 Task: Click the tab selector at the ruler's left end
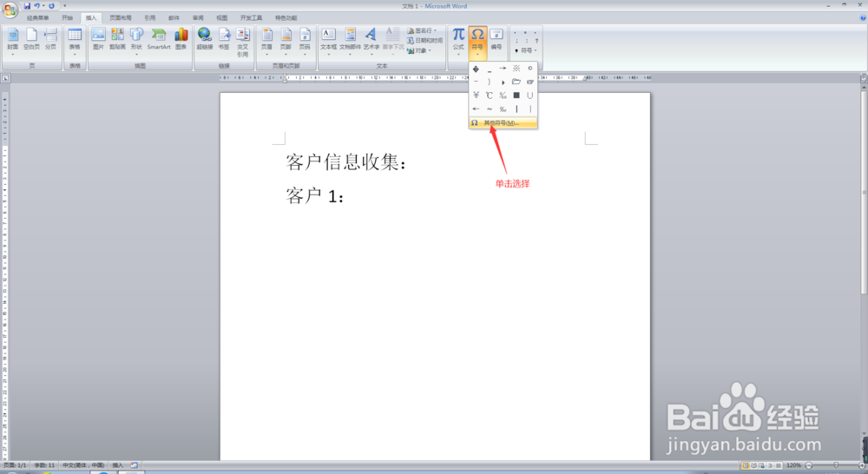tap(5, 78)
